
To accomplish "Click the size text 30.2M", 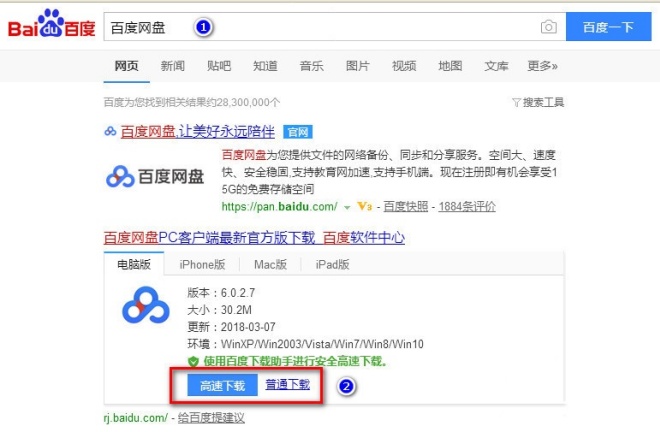I will [236, 310].
